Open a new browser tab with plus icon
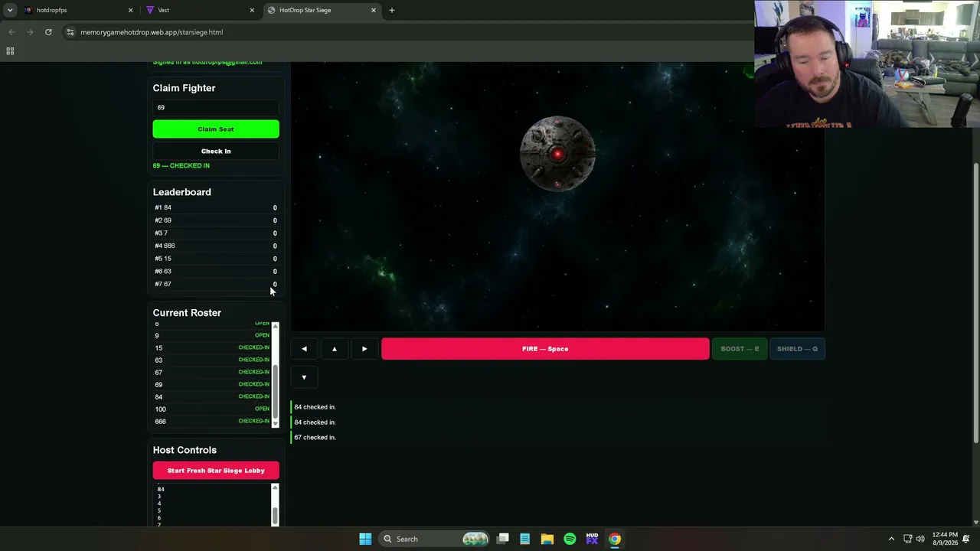The width and height of the screenshot is (980, 551). point(392,10)
